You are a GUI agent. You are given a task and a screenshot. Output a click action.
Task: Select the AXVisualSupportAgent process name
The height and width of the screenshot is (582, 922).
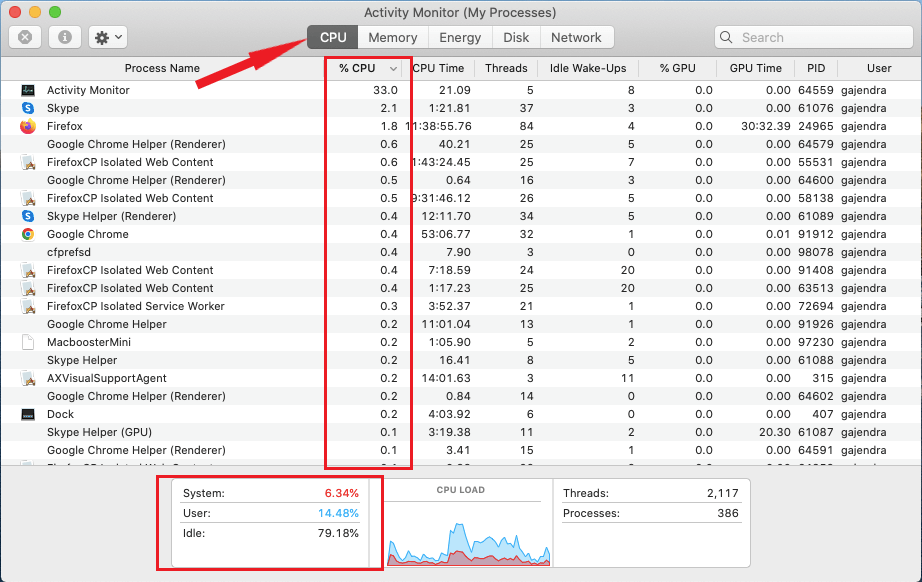(106, 378)
